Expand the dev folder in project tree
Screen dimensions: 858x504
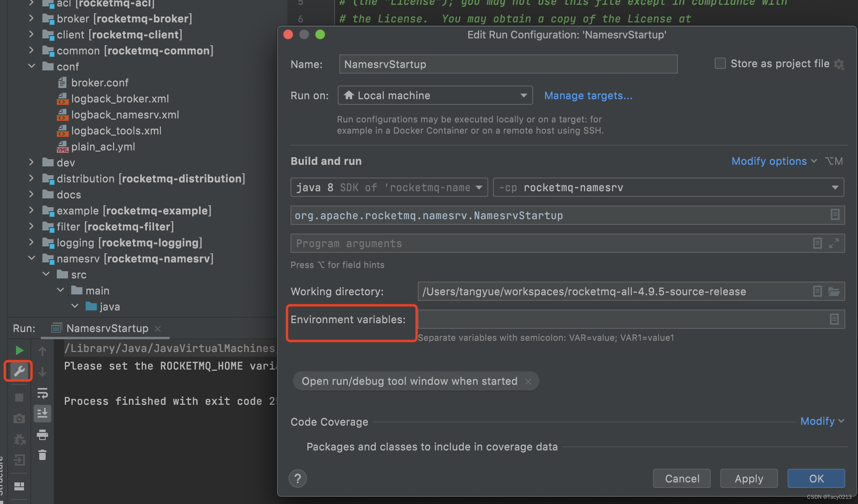(x=32, y=162)
